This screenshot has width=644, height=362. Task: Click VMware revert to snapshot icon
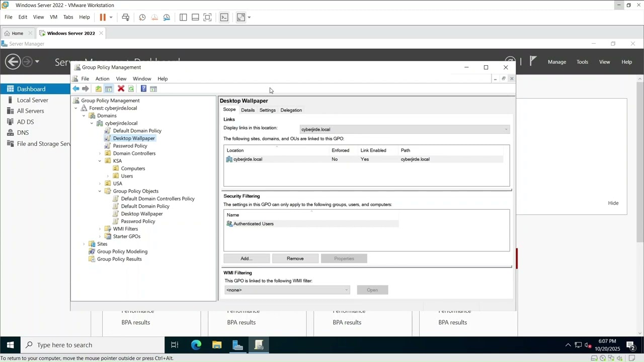(154, 17)
